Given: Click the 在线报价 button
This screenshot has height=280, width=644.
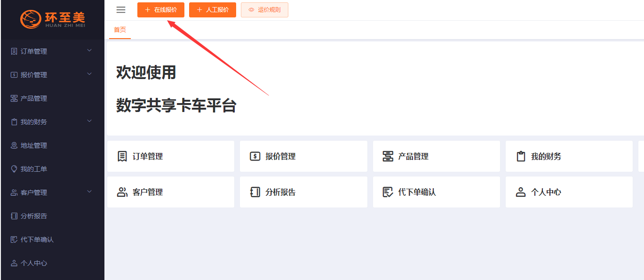Looking at the screenshot, I should 161,10.
